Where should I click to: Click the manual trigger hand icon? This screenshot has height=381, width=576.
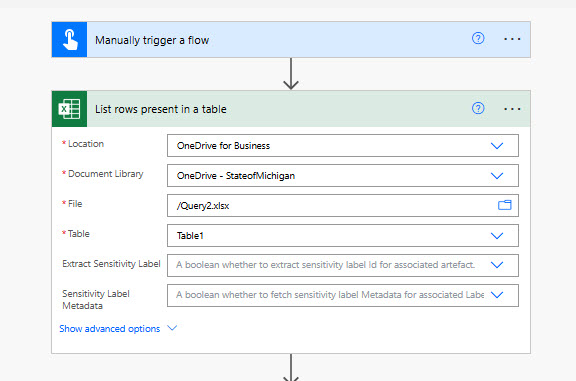pyautogui.click(x=69, y=39)
